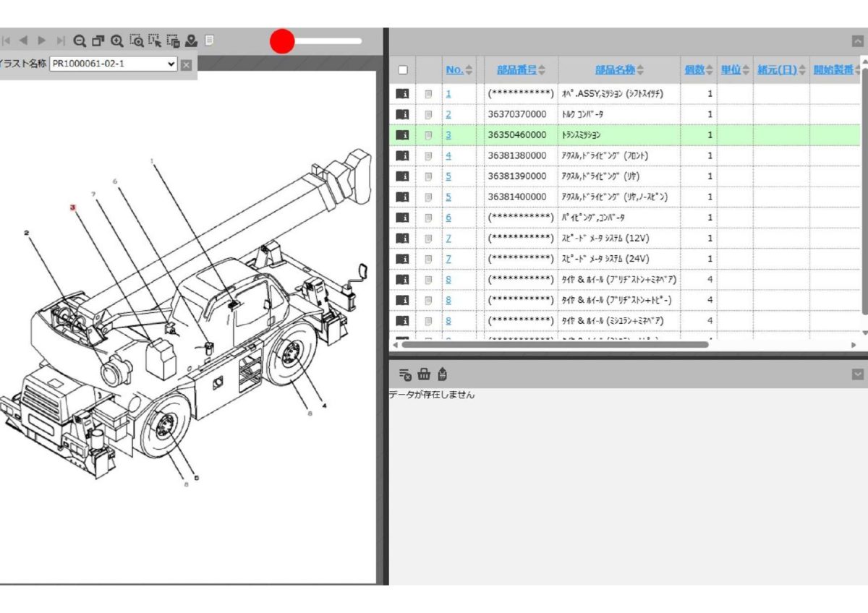Click note icon for part 36381390000

click(x=428, y=176)
